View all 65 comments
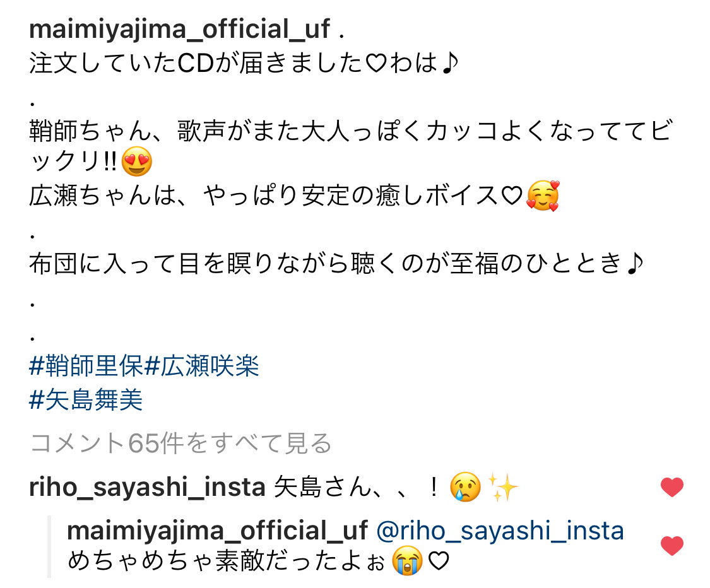The height and width of the screenshot is (588, 710). (x=180, y=443)
